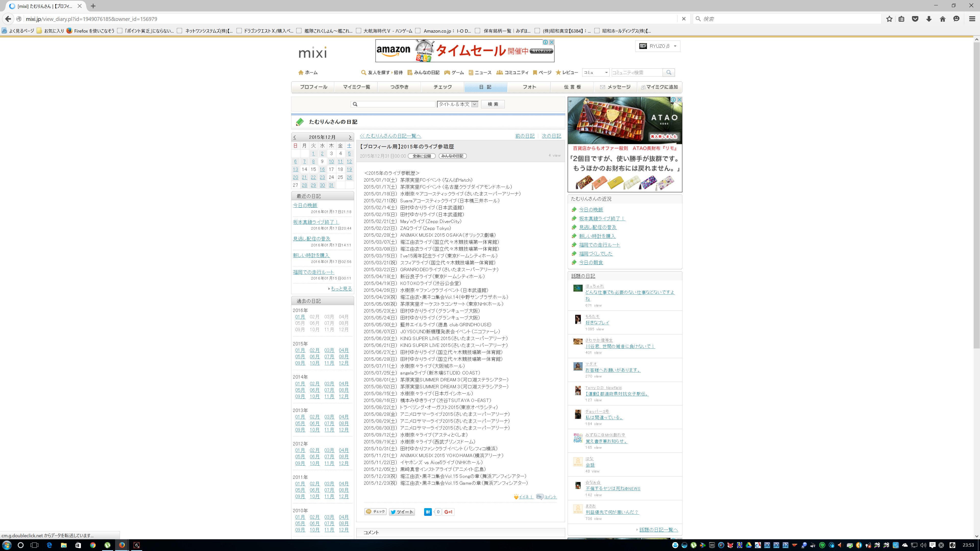Open Windows Start button
The image size is (980, 551).
click(x=6, y=545)
